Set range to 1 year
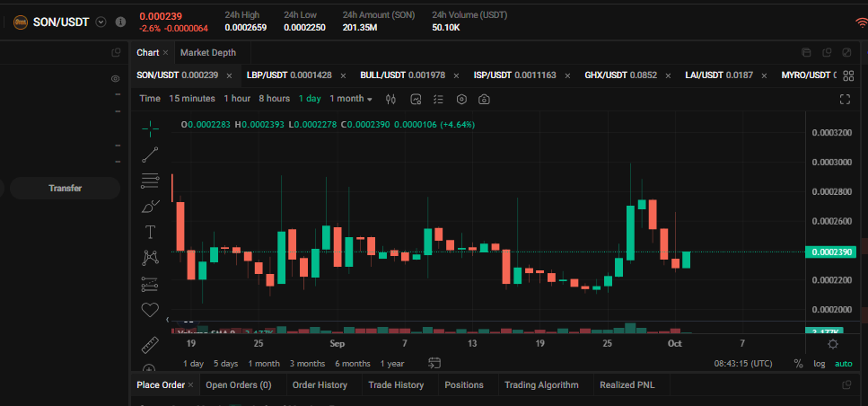 click(392, 364)
